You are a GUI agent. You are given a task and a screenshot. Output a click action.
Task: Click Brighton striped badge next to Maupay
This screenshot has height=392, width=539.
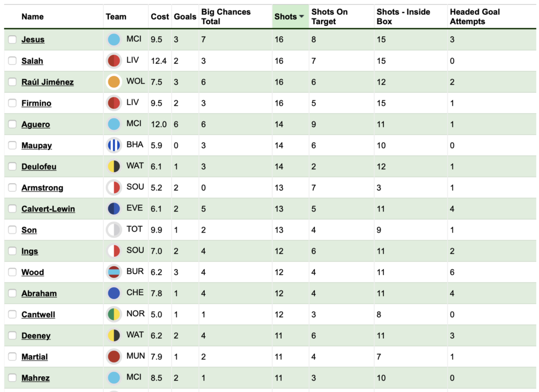[114, 145]
